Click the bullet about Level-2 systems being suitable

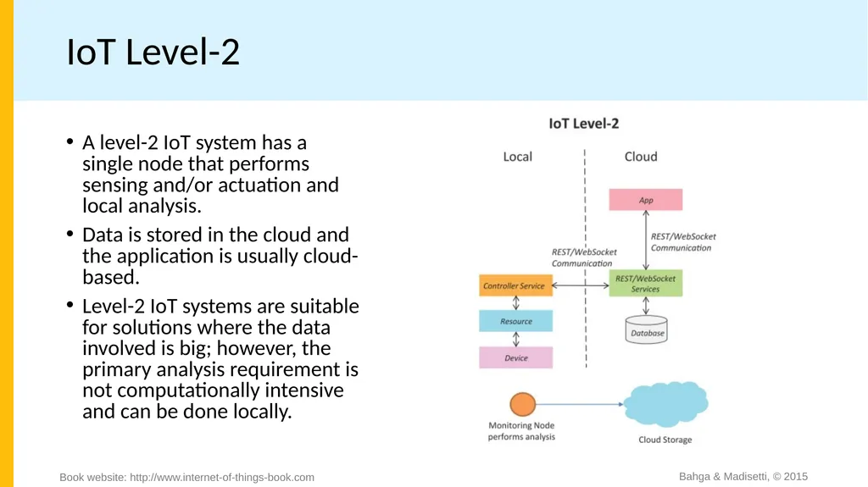[220, 358]
